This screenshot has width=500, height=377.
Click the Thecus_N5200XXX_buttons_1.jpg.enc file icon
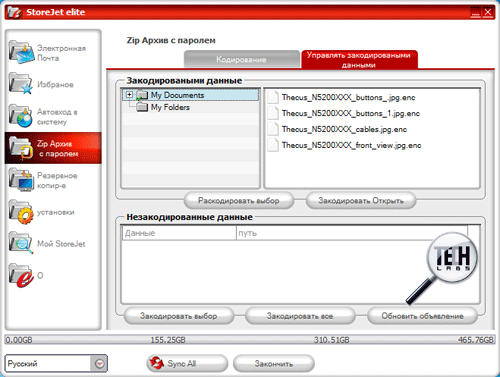[x=273, y=113]
